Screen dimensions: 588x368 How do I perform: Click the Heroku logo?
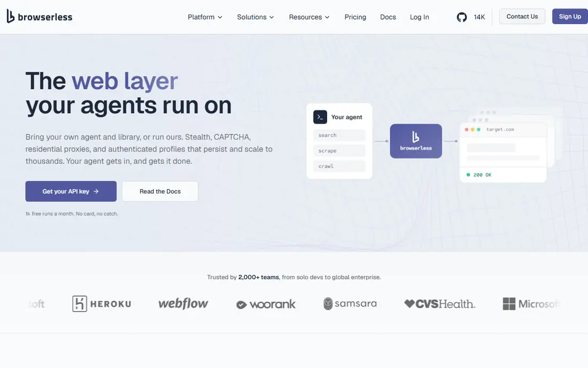(x=102, y=303)
